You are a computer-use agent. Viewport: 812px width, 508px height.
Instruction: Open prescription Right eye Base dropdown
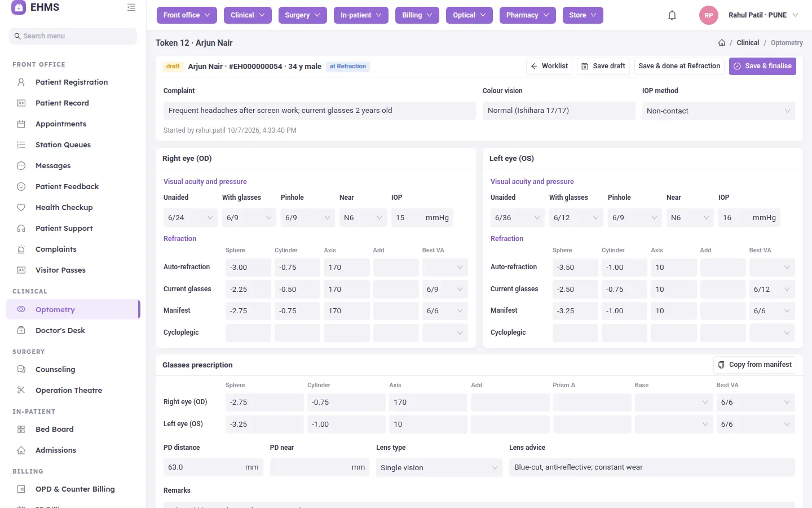coord(674,402)
